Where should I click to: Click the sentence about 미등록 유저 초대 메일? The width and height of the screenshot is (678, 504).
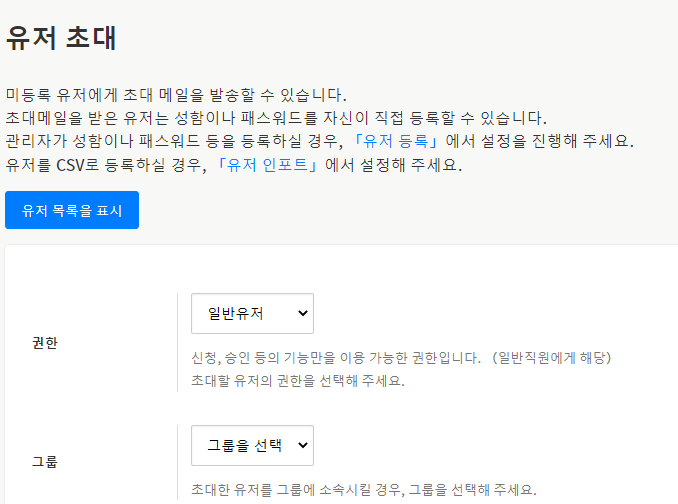pos(176,96)
